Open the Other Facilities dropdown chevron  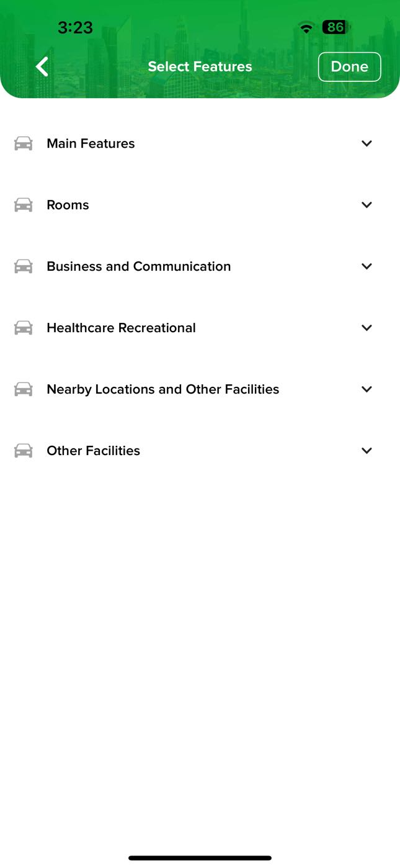(367, 451)
